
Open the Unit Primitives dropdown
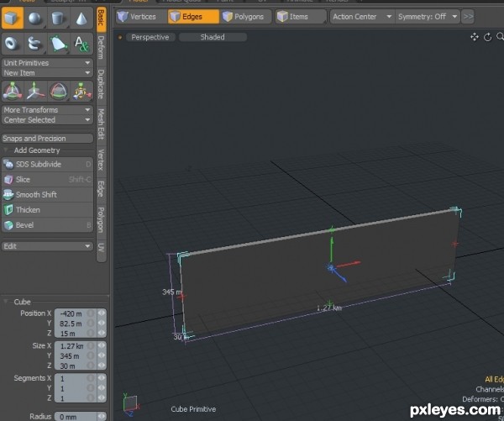[x=47, y=63]
